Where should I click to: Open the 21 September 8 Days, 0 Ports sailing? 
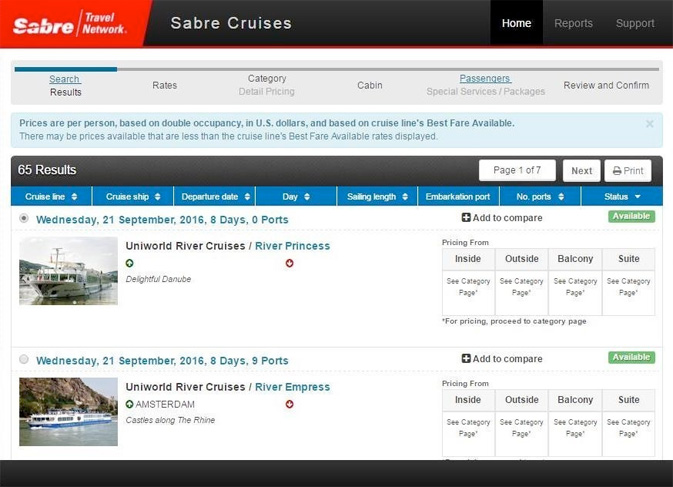coord(162,220)
